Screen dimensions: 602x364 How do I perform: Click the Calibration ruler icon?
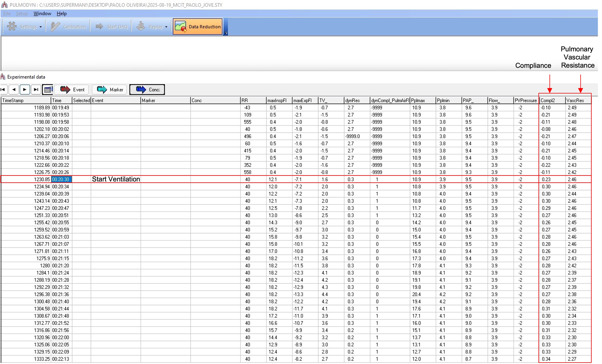(55, 26)
